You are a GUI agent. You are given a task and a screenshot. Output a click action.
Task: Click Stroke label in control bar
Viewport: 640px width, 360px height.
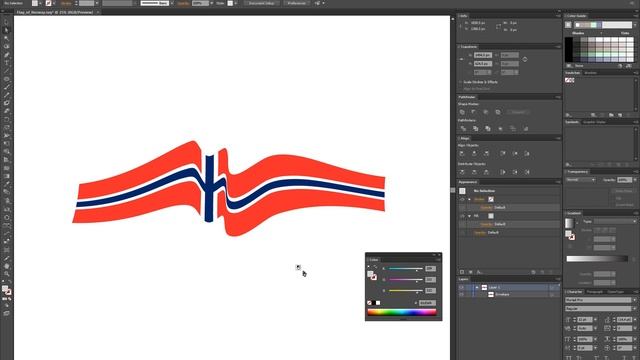66,3
